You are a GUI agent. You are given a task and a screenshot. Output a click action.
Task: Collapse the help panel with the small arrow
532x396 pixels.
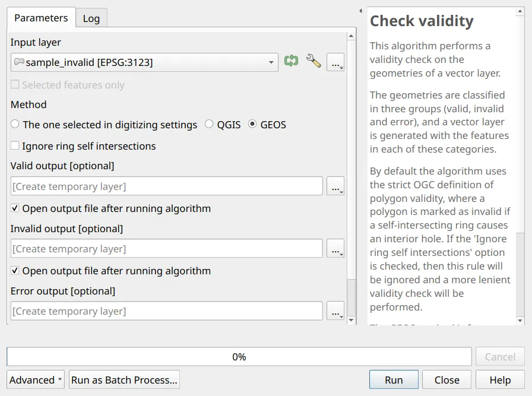[360, 11]
